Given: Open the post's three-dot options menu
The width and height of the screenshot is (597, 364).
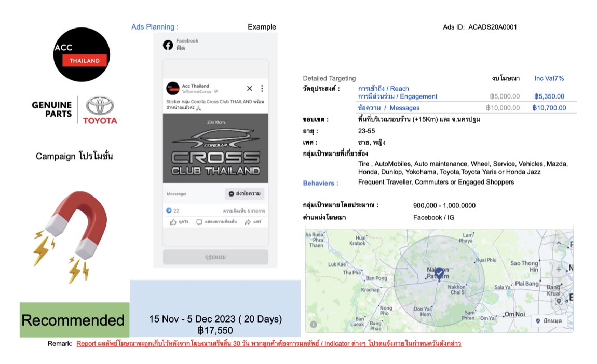Looking at the screenshot, I should pyautogui.click(x=262, y=88).
